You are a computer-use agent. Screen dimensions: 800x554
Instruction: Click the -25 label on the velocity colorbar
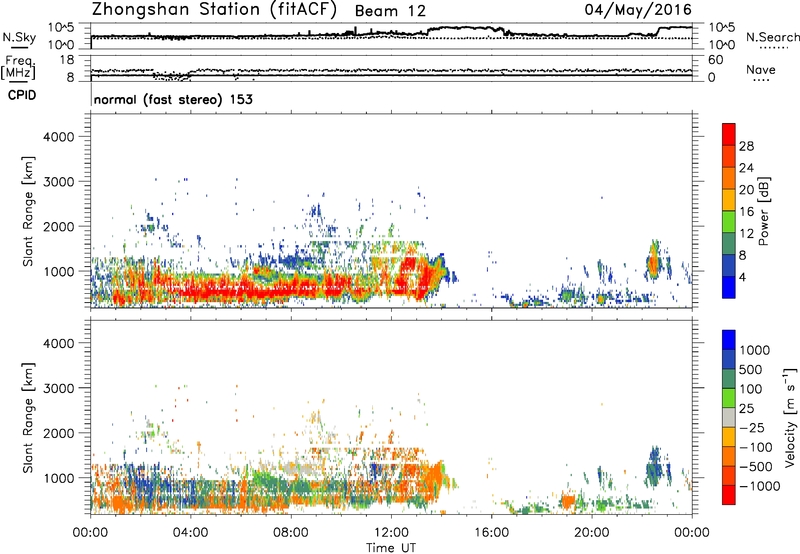pos(752,428)
